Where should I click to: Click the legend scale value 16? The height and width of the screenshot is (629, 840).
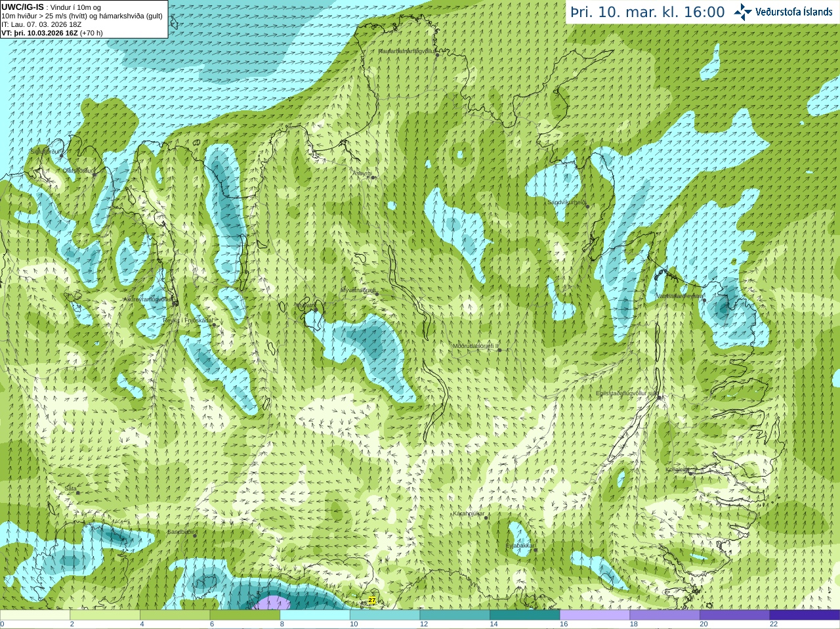coord(564,624)
